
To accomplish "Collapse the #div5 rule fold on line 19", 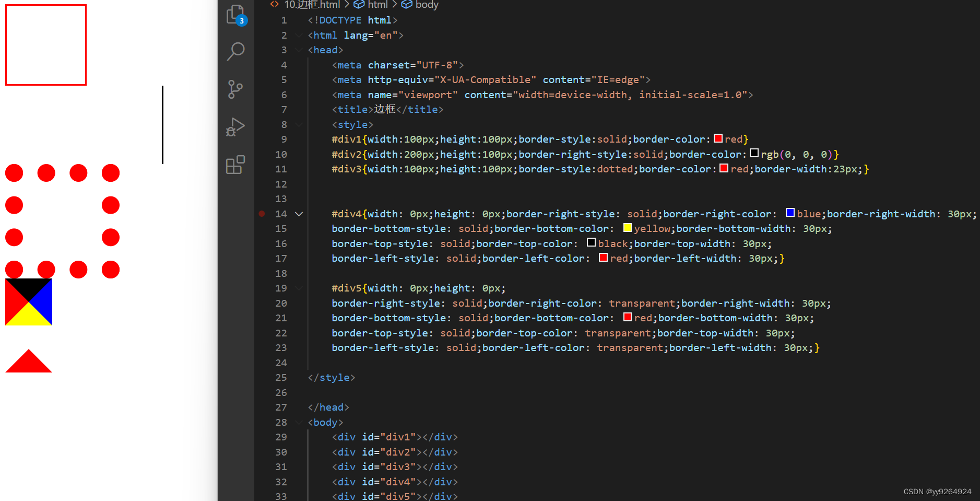I will click(x=299, y=288).
